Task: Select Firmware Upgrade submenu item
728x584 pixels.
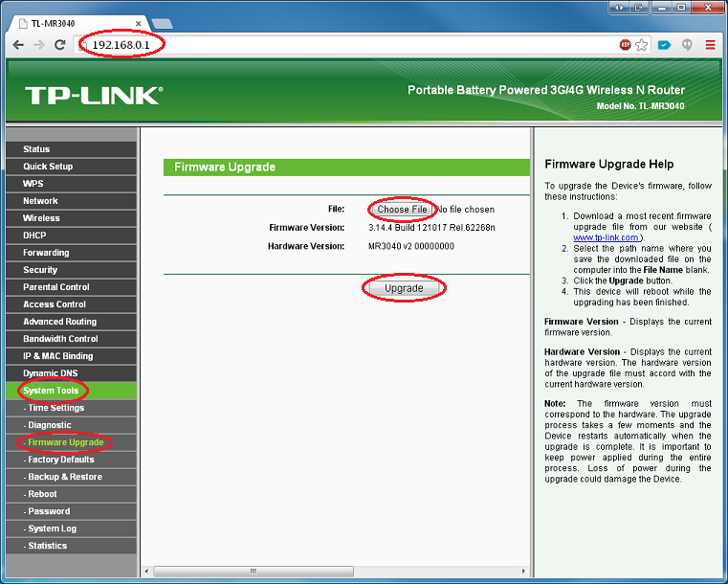Action: tap(72, 442)
